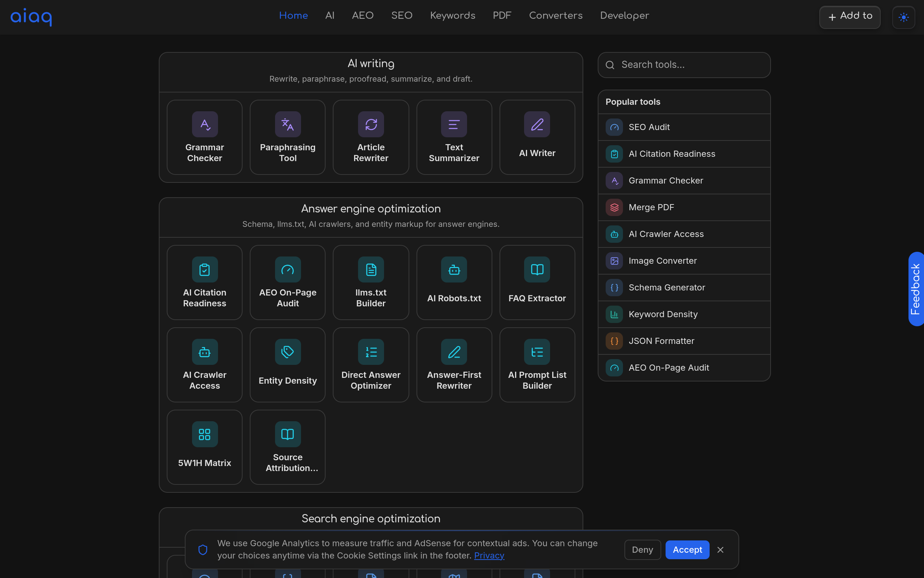Open the AI nav menu
The image size is (924, 578).
point(330,16)
